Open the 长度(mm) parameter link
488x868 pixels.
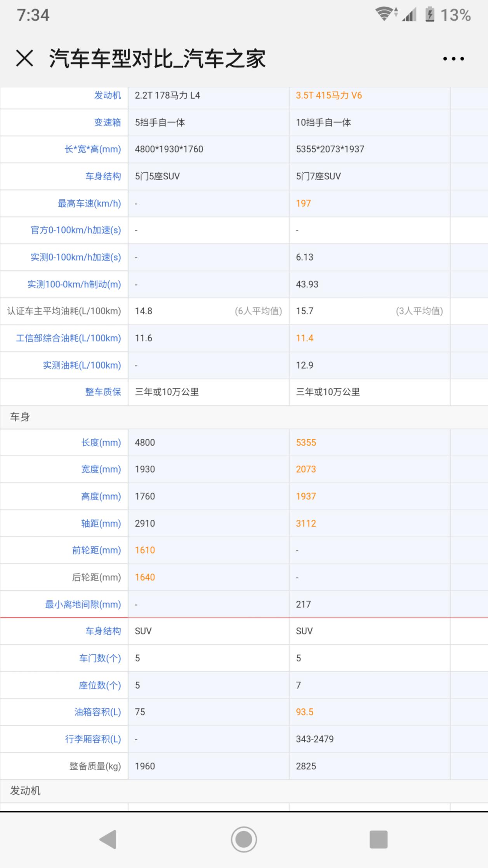pos(101,443)
